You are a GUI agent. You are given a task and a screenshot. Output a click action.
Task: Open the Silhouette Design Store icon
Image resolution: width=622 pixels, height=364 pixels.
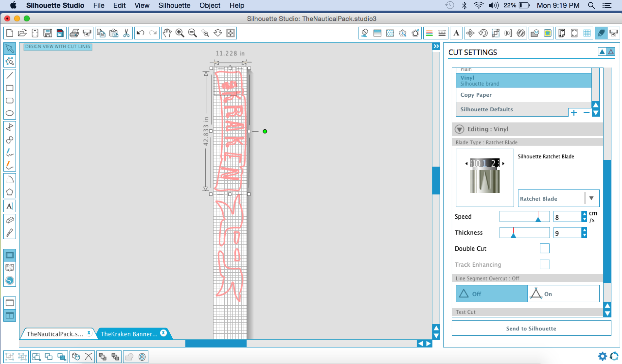tap(9, 280)
